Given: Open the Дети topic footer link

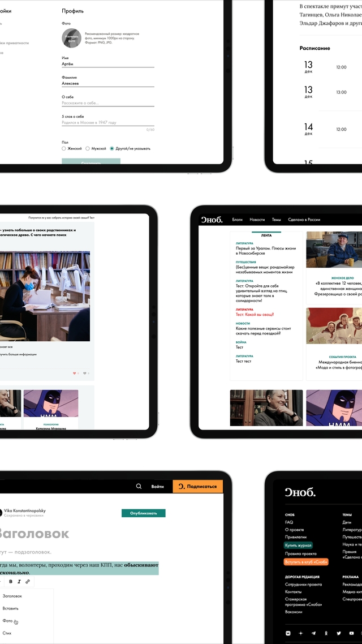Looking at the screenshot, I should tap(346, 522).
